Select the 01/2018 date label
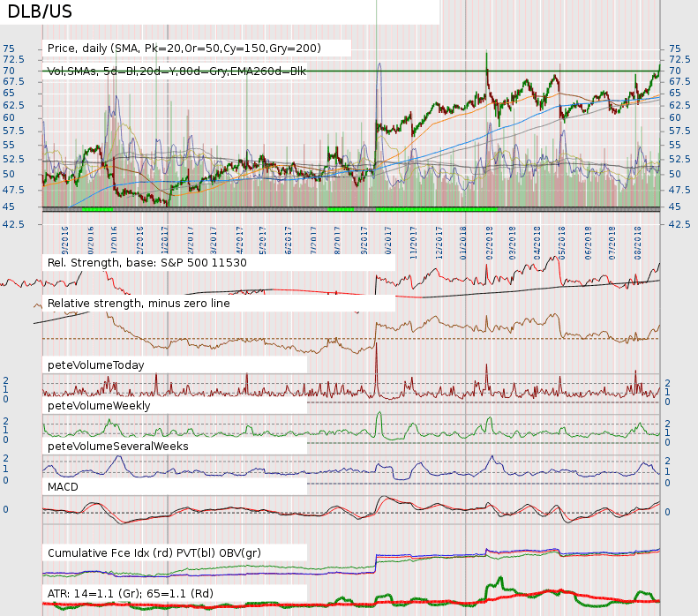 coord(463,243)
